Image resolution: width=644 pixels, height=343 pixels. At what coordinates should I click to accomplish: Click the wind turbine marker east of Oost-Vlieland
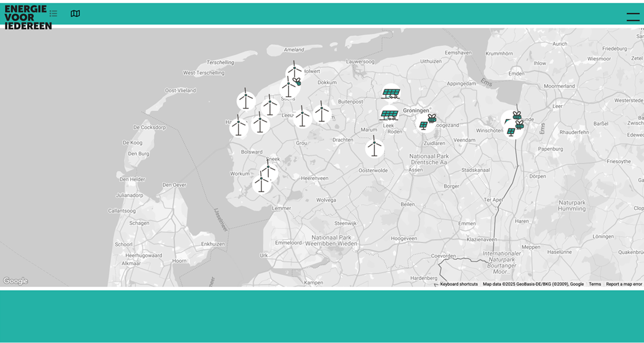246,101
